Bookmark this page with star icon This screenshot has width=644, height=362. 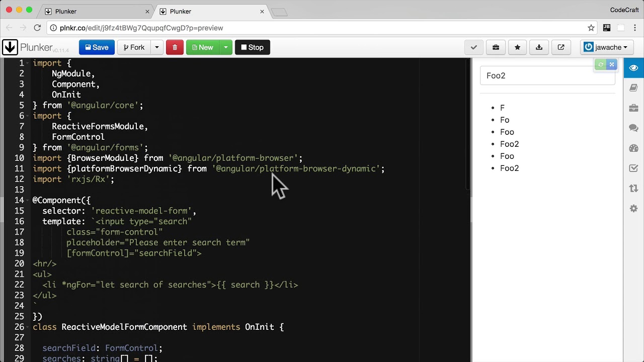point(591,28)
